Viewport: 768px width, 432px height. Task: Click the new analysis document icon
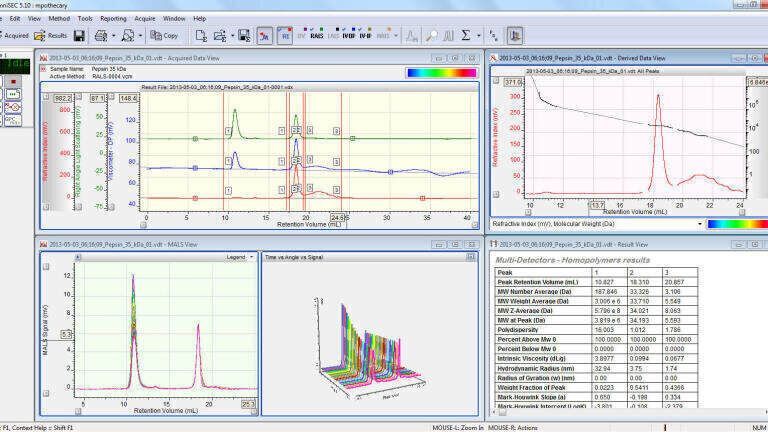(x=201, y=36)
